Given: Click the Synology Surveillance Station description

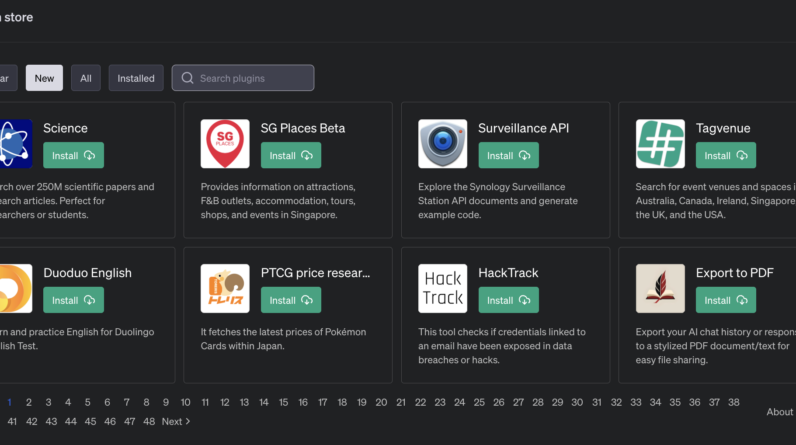Looking at the screenshot, I should pyautogui.click(x=498, y=201).
